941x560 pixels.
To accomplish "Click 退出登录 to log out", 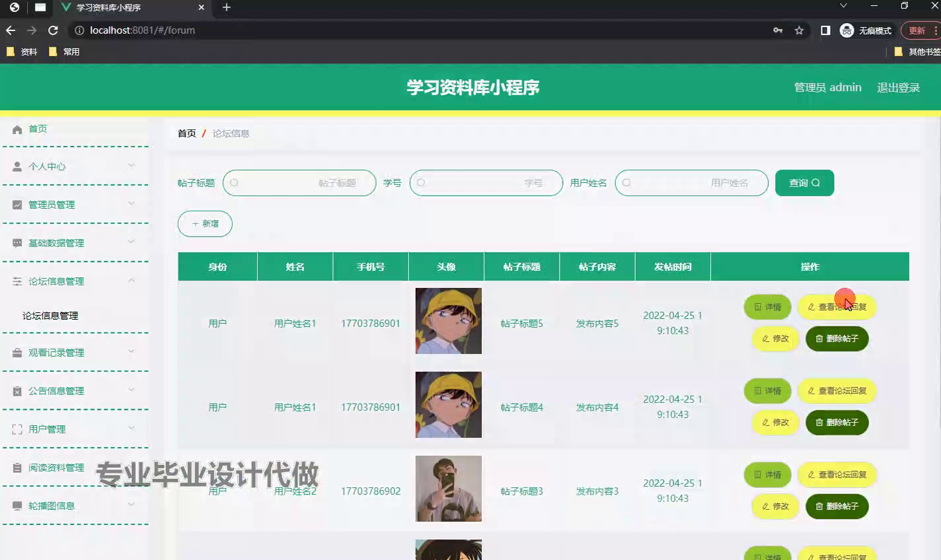I will 898,88.
